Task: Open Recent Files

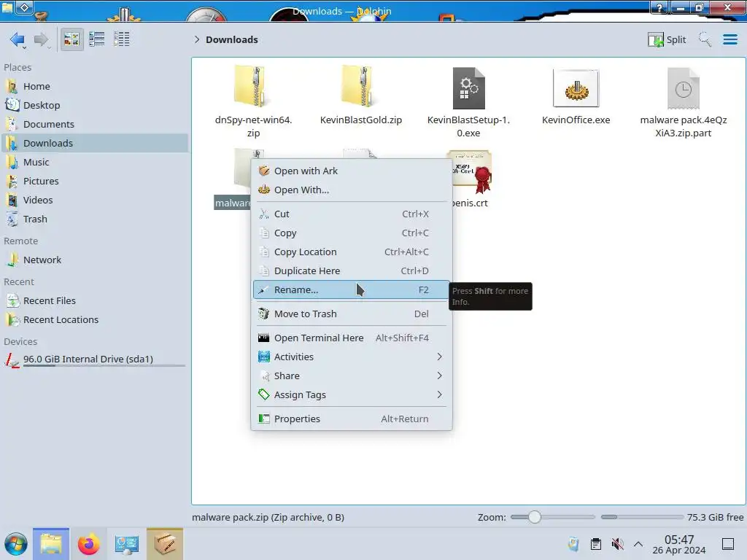Action: pos(94,301)
